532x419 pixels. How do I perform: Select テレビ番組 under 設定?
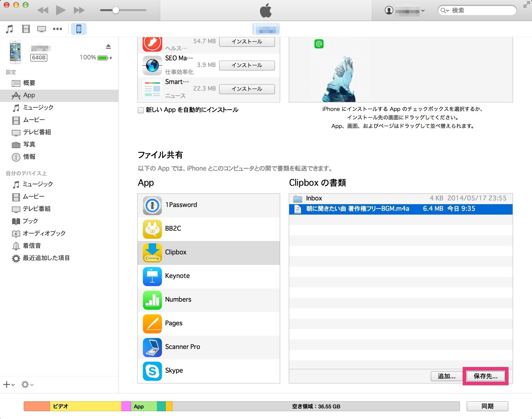click(59, 132)
